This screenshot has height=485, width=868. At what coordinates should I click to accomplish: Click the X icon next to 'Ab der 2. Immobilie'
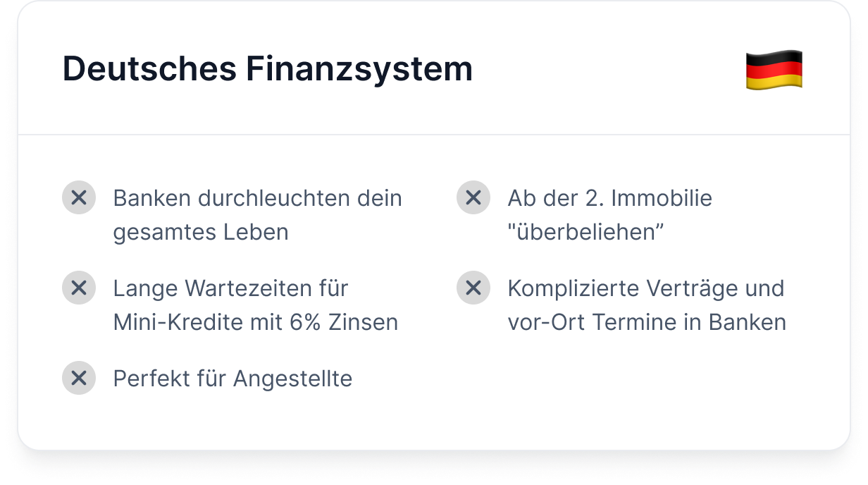[473, 198]
